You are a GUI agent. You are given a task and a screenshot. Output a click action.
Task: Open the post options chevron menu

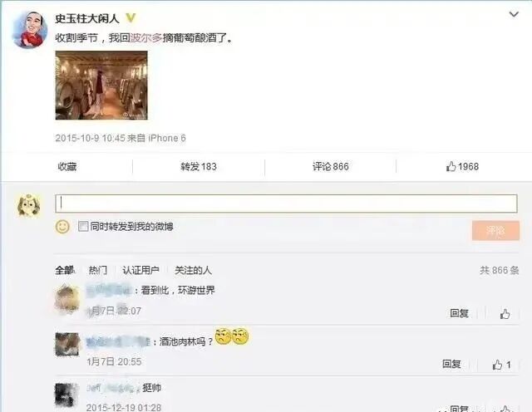point(514,14)
